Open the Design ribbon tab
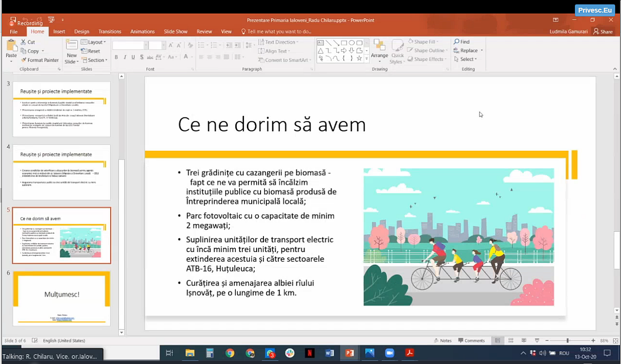 point(82,32)
